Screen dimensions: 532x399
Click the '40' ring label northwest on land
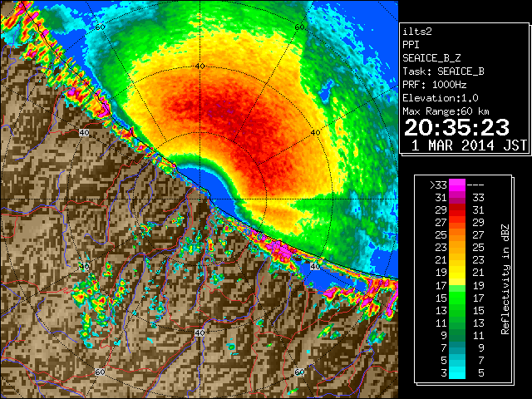(x=84, y=133)
